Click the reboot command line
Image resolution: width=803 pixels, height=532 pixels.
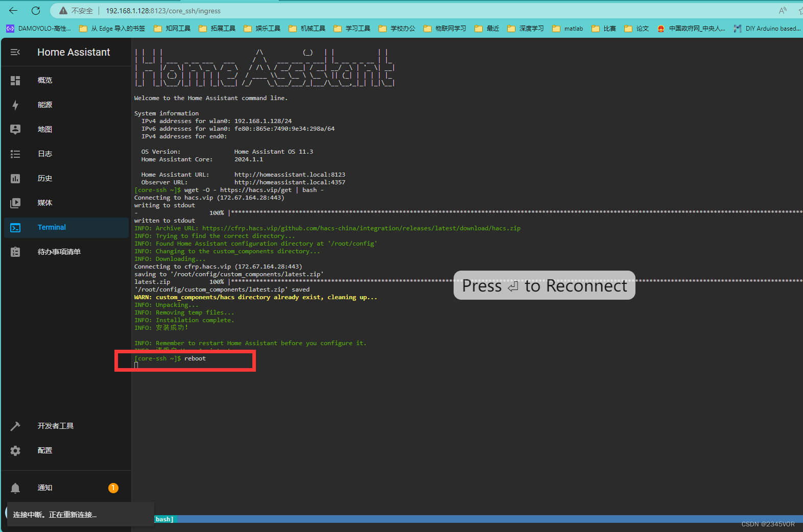pos(170,358)
